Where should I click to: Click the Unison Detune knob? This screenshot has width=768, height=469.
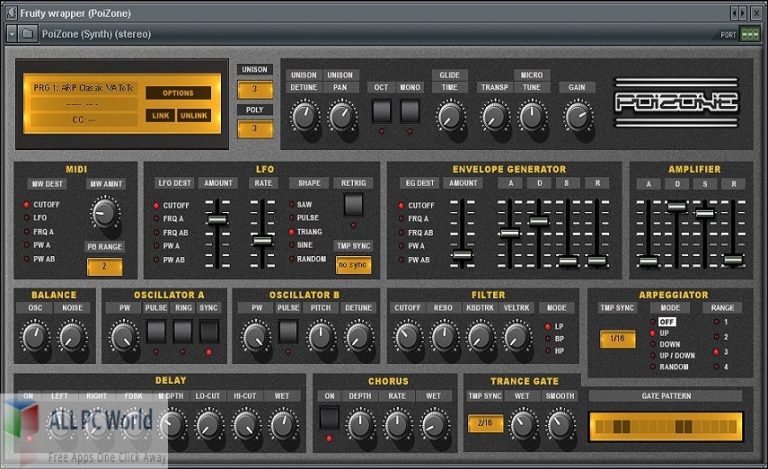[303, 117]
